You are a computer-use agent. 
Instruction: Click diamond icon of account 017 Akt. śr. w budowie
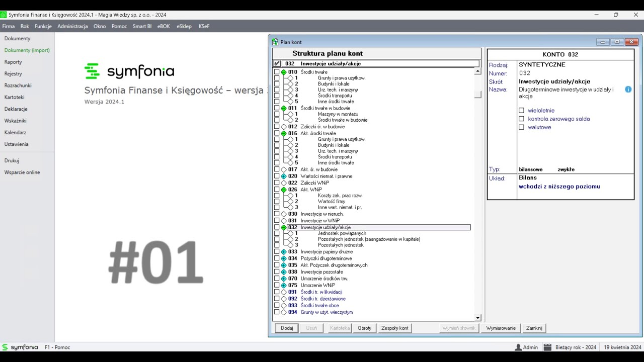point(284,170)
